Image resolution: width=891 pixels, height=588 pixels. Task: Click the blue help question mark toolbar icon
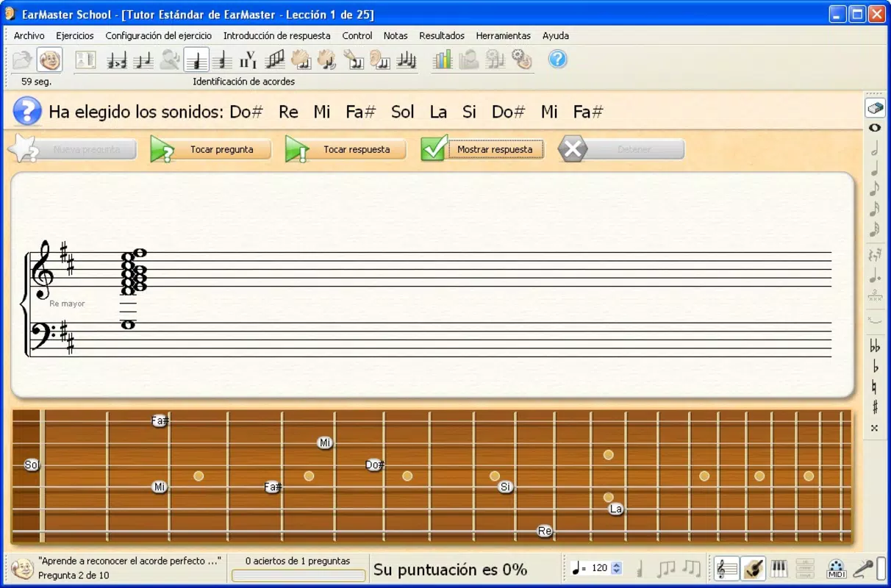(558, 59)
